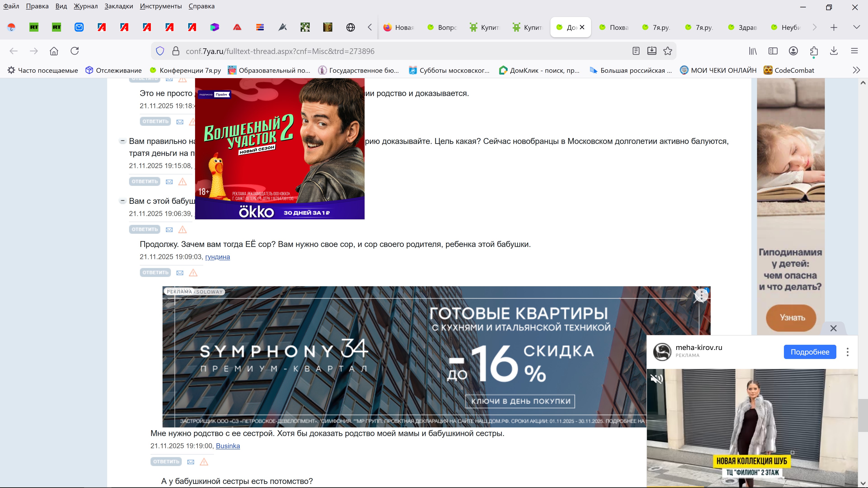Image resolution: width=868 pixels, height=488 pixels.
Task: Show more bookmarks toolbar overflow chevron
Action: [x=856, y=70]
